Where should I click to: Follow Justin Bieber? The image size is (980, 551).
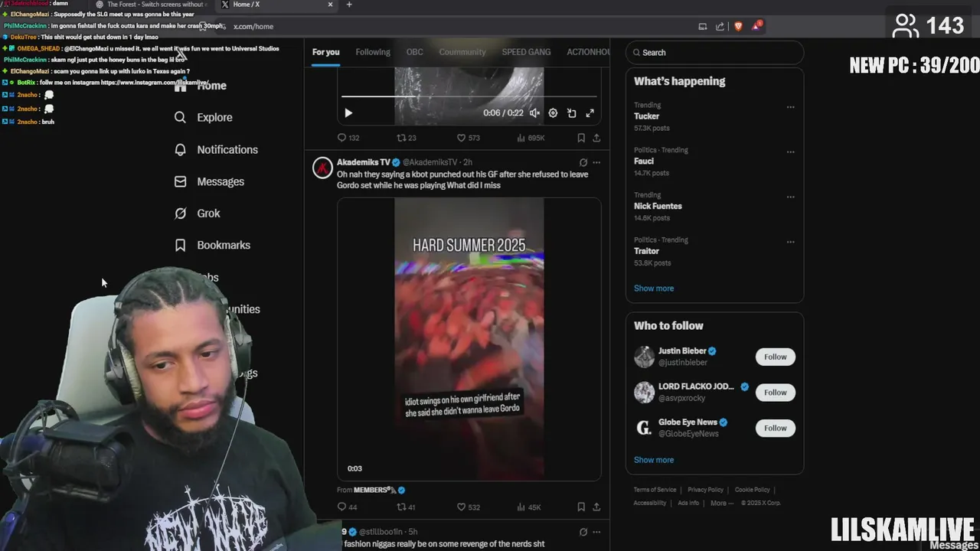coord(775,357)
